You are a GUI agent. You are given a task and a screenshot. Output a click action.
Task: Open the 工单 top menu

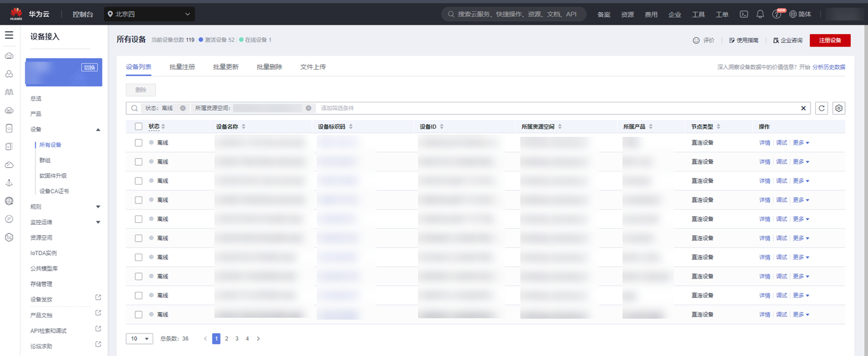click(x=722, y=15)
